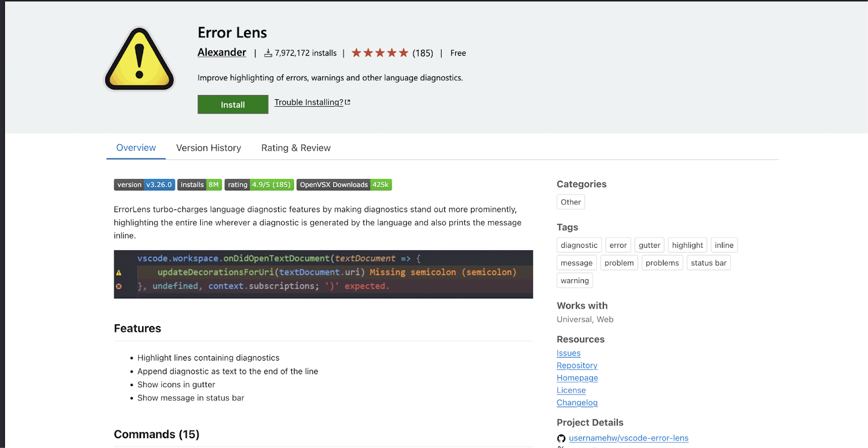868x448 pixels.
Task: Switch to the Version History tab
Action: [x=209, y=148]
